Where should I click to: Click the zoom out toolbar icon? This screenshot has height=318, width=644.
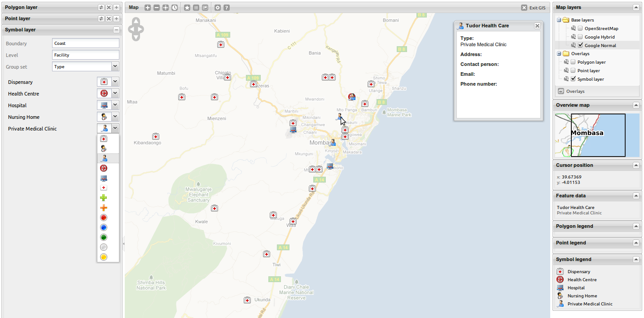pyautogui.click(x=157, y=8)
